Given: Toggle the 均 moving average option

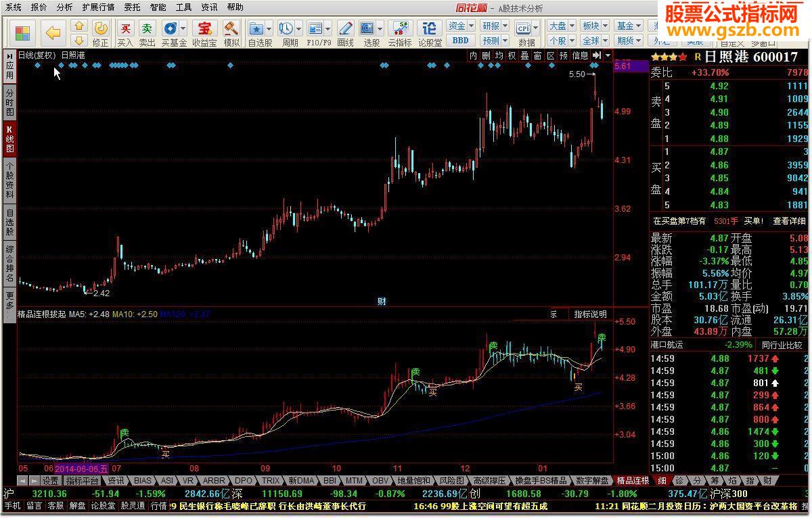Looking at the screenshot, I should tap(499, 55).
